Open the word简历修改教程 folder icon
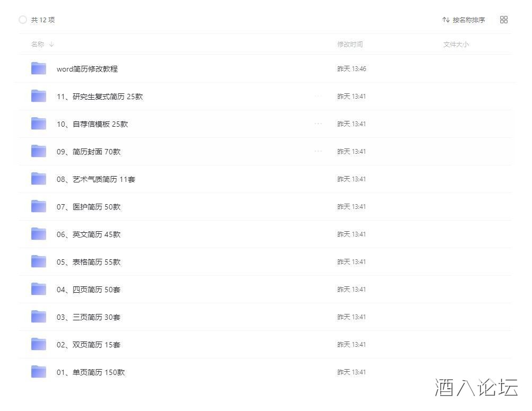532x411 pixels. (39, 68)
